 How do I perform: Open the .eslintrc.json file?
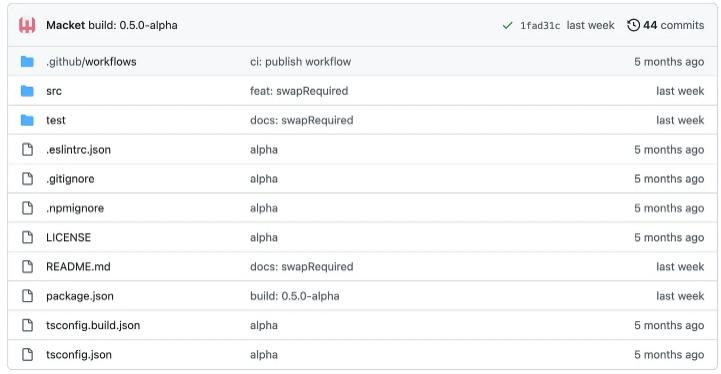78,150
